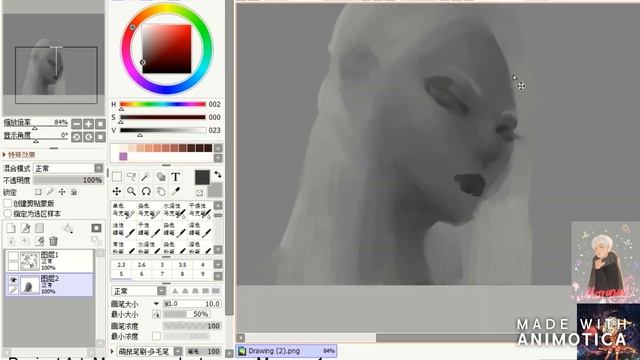Zoom in with the plus button
Viewport: 640px width, 360px height.
coord(88,124)
